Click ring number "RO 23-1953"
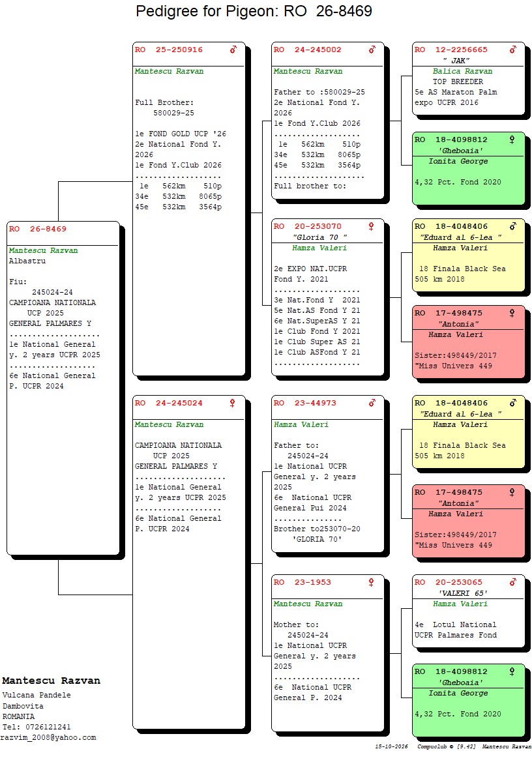The image size is (532, 764). (x=302, y=582)
